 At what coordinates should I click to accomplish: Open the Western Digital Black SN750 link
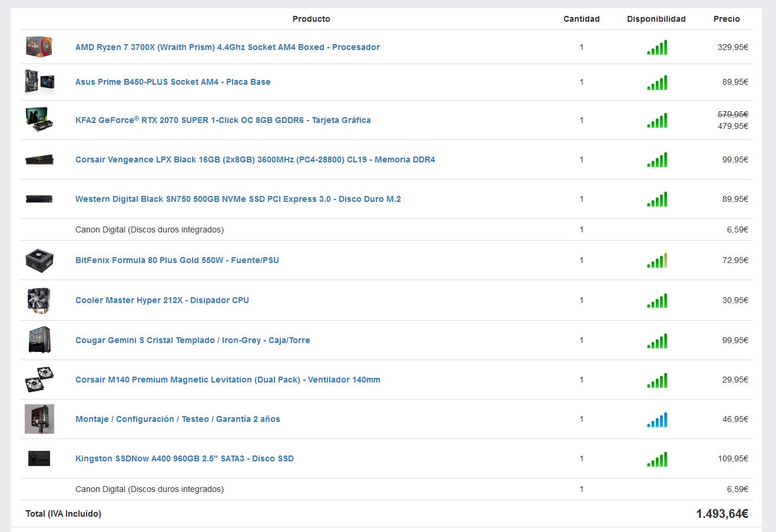pyautogui.click(x=238, y=199)
